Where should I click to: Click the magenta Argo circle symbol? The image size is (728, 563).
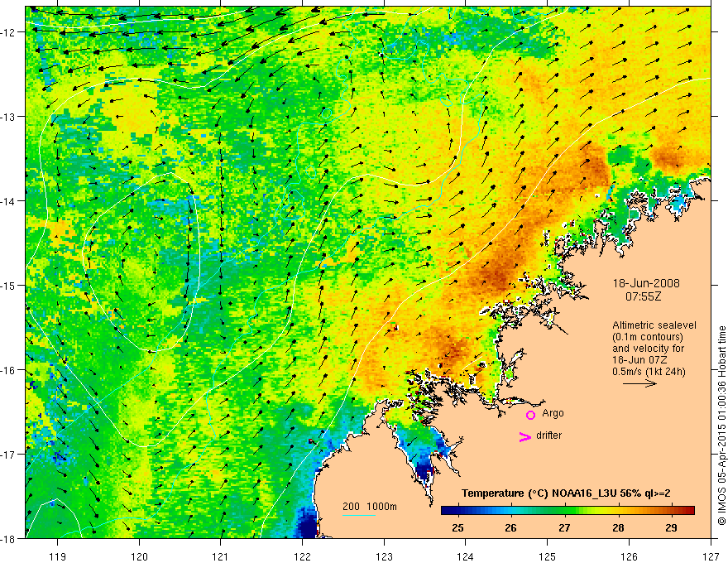(530, 414)
